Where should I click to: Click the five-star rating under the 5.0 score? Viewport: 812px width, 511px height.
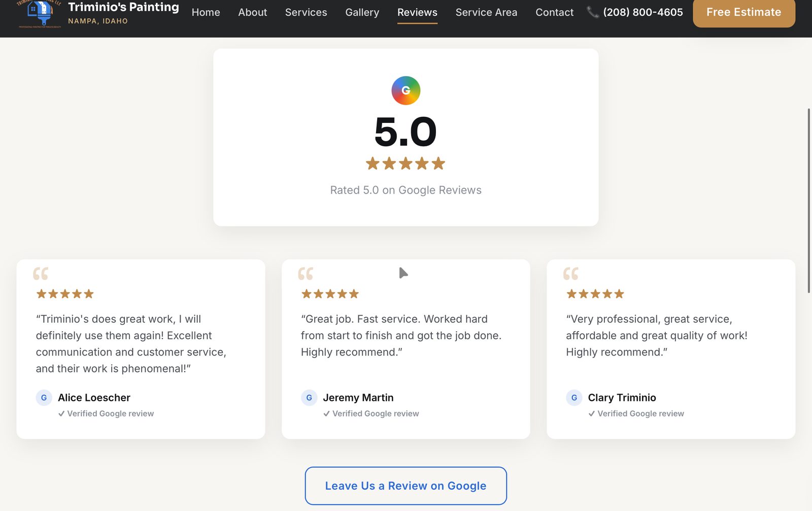click(x=405, y=164)
